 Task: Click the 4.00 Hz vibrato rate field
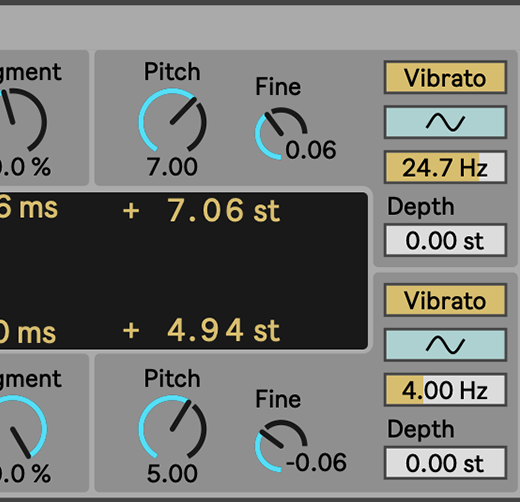coord(445,390)
